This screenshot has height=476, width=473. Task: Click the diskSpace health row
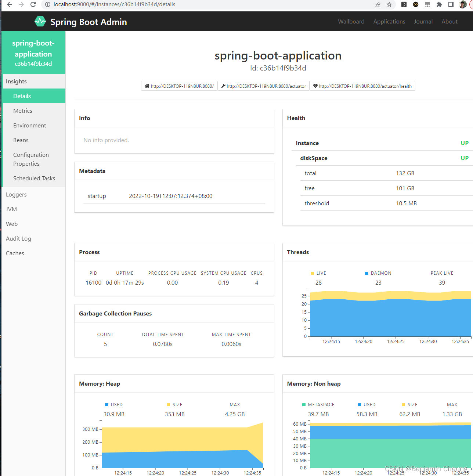click(384, 158)
